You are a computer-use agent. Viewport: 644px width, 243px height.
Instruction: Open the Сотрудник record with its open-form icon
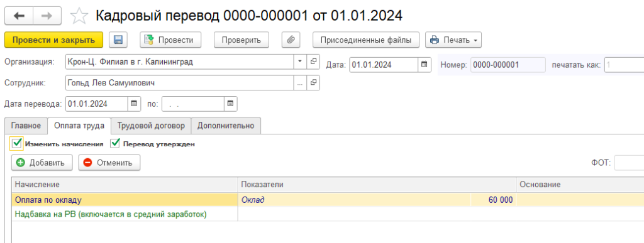(x=313, y=82)
